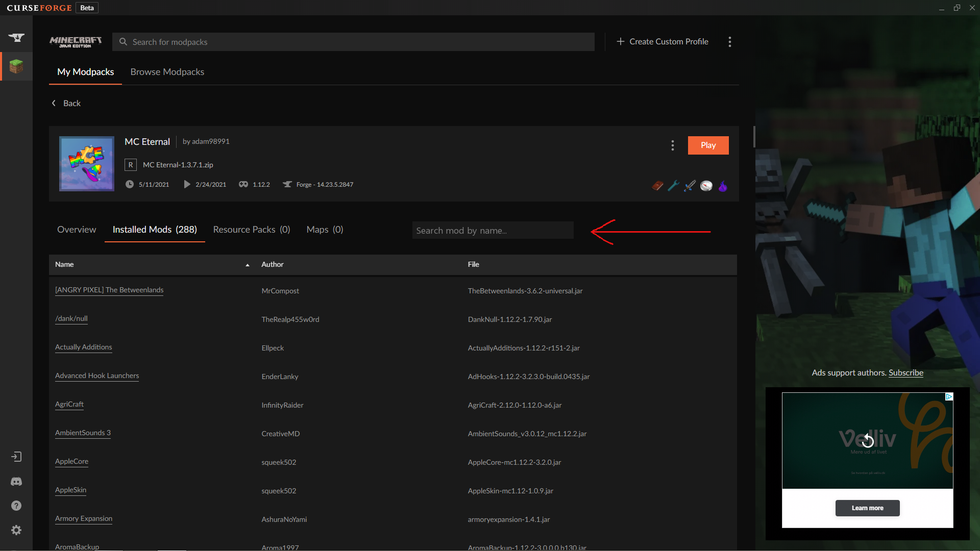980x551 pixels.
Task: Click the Subscribe link above ad
Action: click(x=905, y=373)
